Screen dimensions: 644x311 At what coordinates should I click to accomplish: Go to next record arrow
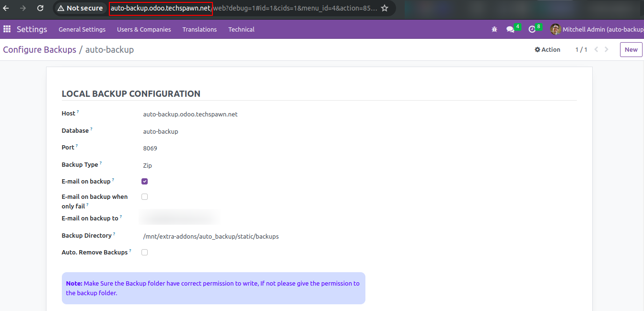point(607,49)
